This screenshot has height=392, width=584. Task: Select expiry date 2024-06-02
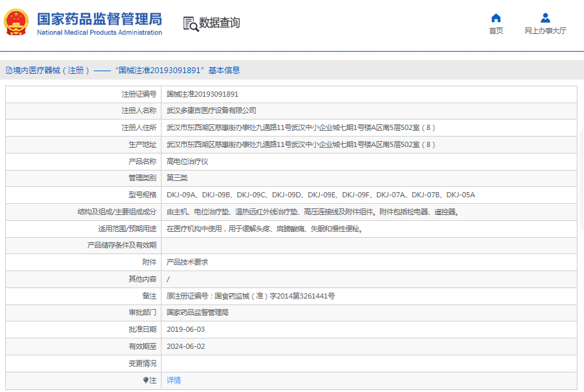(186, 347)
